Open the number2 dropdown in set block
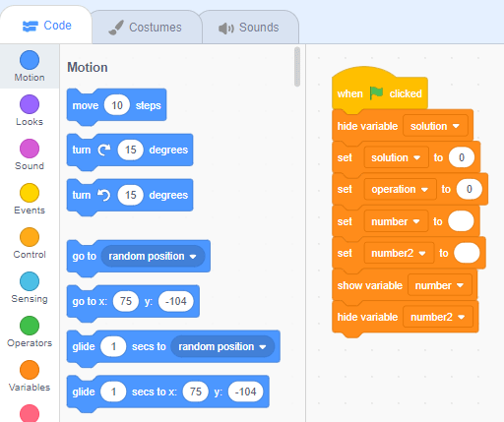Viewport: 504px width, 422px height. click(399, 253)
